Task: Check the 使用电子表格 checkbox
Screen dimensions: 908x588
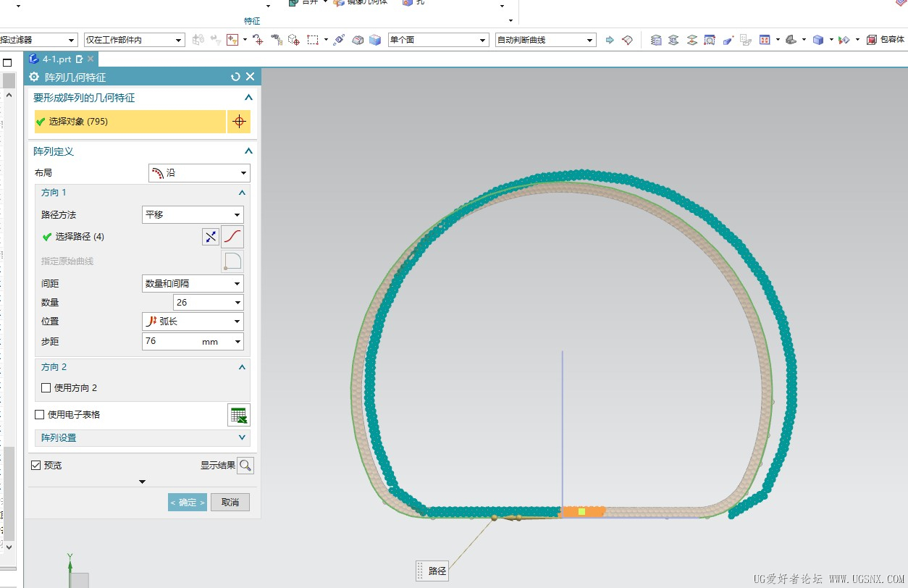Action: coord(40,415)
